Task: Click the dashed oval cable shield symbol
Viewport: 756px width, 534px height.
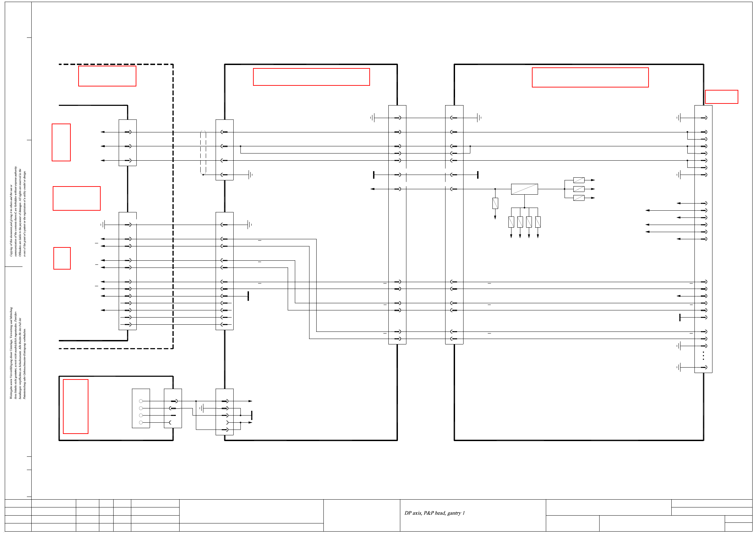Action: click(x=203, y=152)
